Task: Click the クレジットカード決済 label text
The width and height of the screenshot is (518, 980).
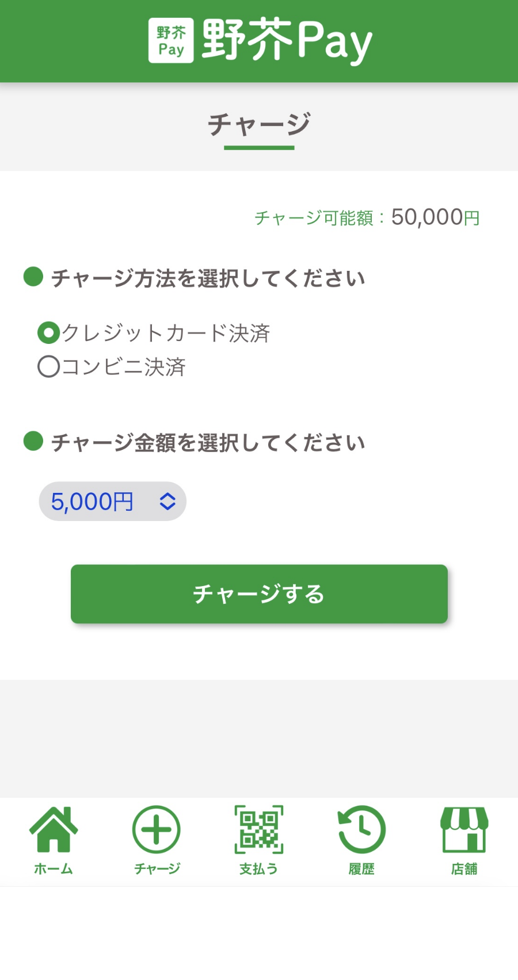Action: point(166,333)
